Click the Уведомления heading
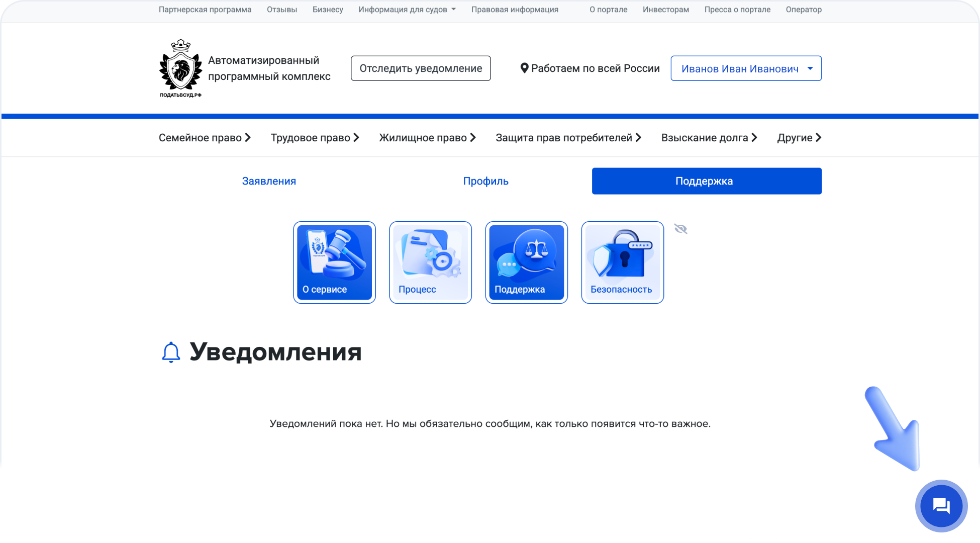Screen dimensions: 980x543 point(275,352)
